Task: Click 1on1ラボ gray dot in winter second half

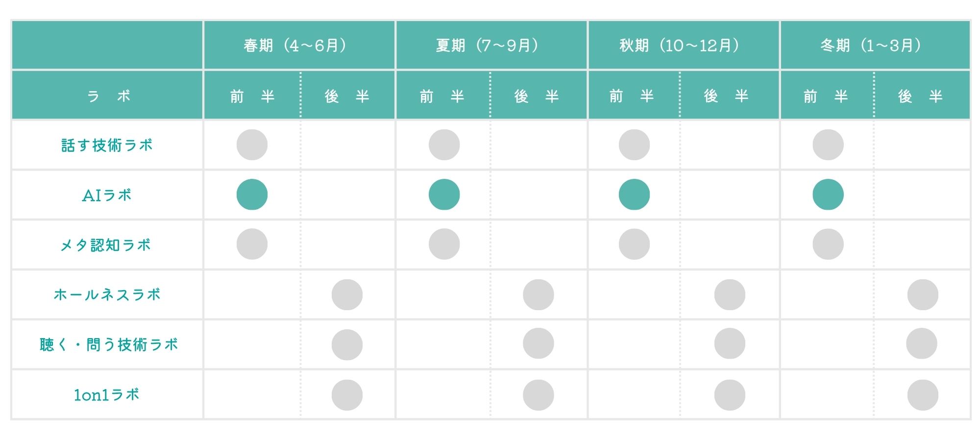Action: pyautogui.click(x=923, y=395)
